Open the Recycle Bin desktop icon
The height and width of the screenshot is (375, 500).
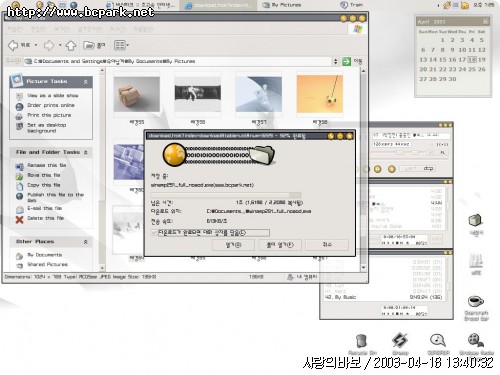pos(362,341)
